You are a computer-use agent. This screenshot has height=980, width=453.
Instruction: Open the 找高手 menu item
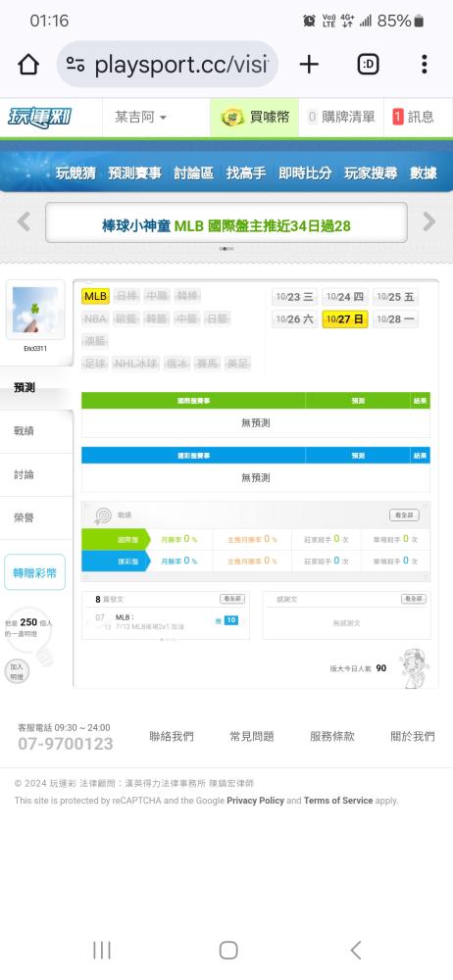(246, 173)
